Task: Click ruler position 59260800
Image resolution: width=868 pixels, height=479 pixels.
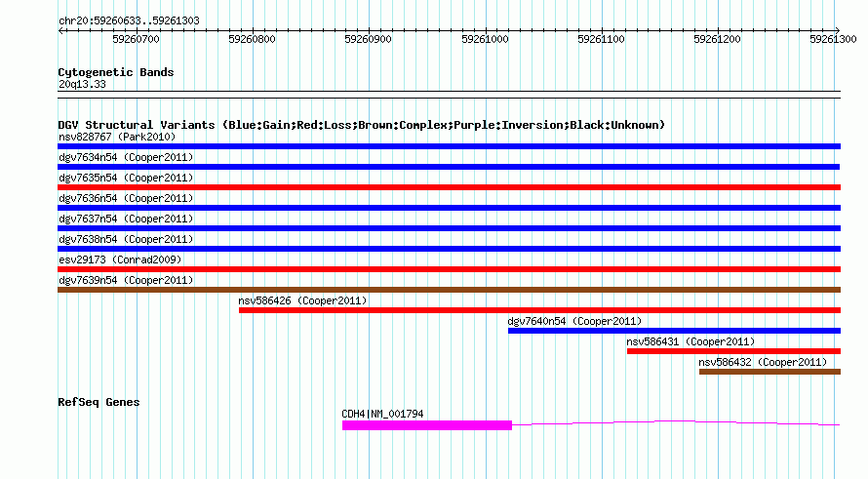Action: click(252, 39)
